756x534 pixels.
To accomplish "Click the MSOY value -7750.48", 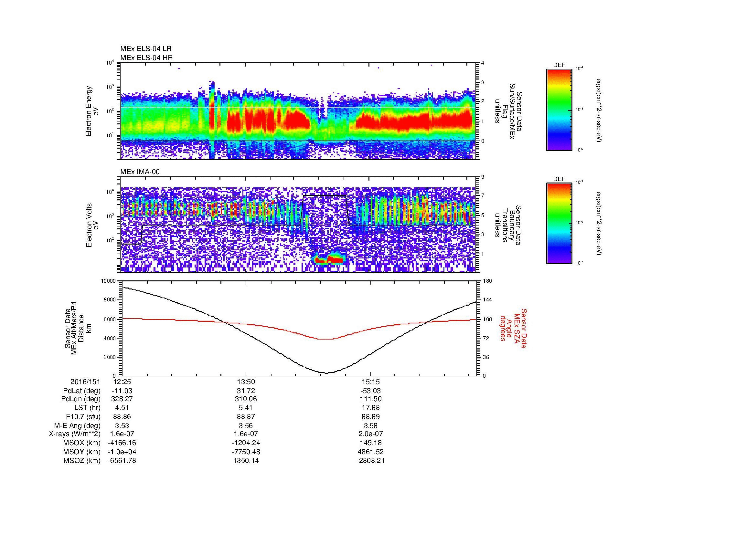I will click(246, 452).
